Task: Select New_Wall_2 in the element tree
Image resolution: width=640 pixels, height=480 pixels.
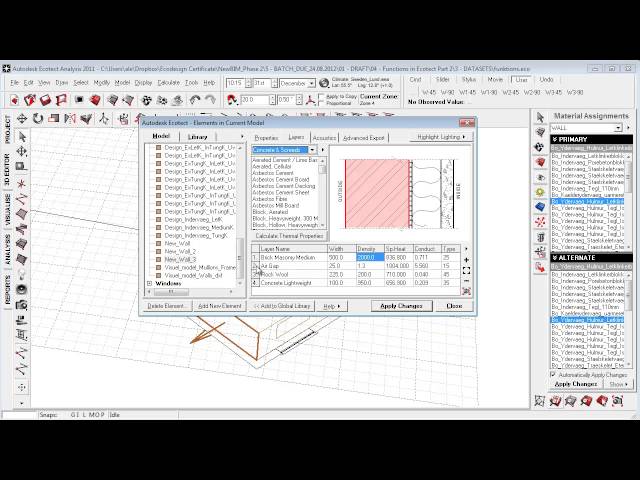Action: [180, 251]
